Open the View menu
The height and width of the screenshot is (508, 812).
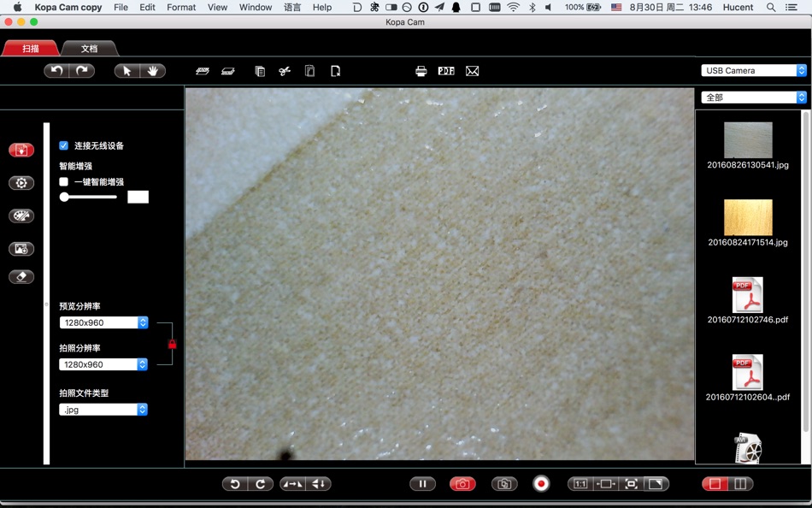coord(217,7)
